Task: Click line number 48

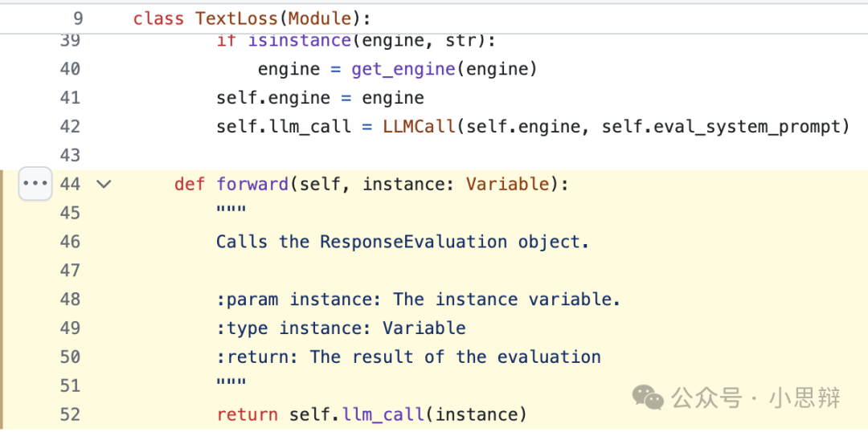Action: [70, 300]
